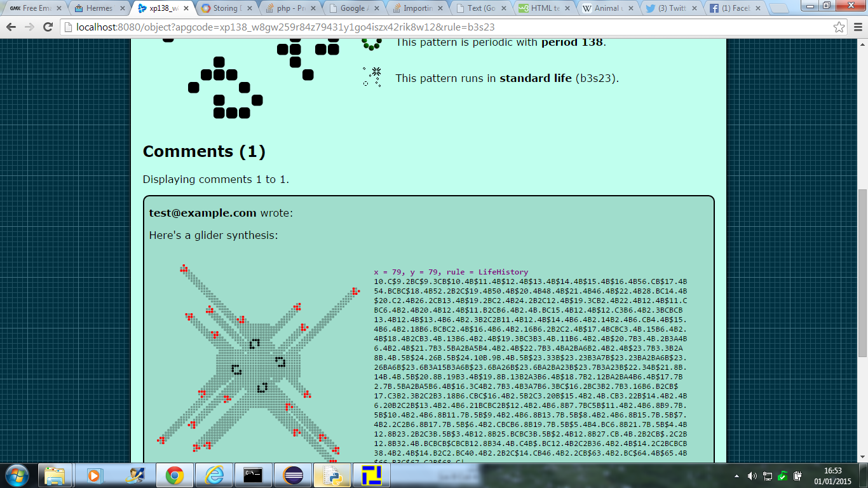The height and width of the screenshot is (488, 868).
Task: Open the blue-yellow app on taskbar
Action: 371,475
